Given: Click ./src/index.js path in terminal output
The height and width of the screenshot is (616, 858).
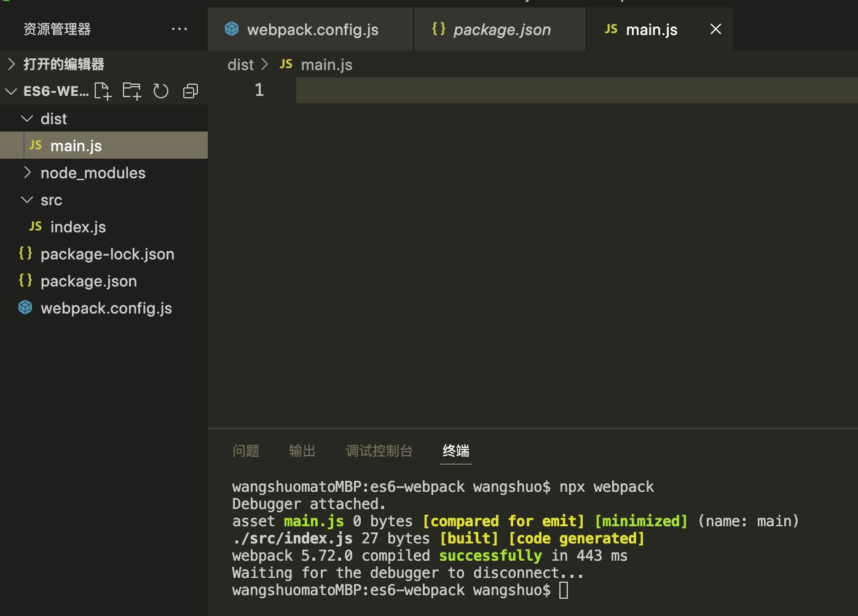Looking at the screenshot, I should 293,539.
